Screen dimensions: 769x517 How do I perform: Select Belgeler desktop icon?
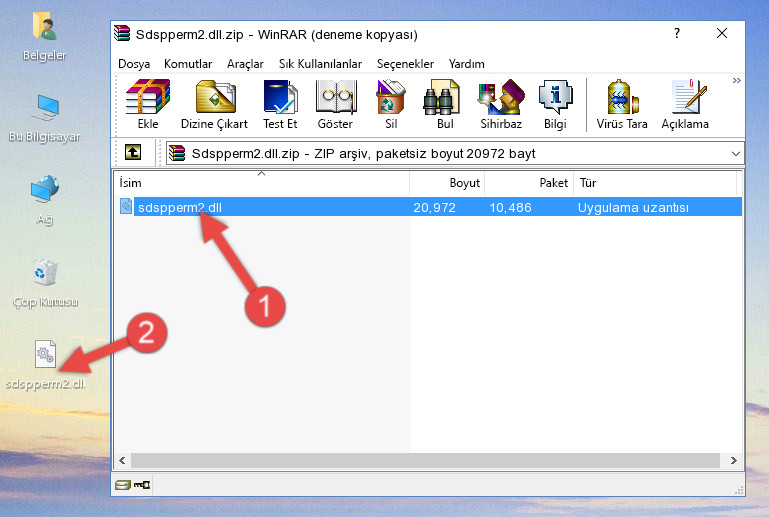44,37
